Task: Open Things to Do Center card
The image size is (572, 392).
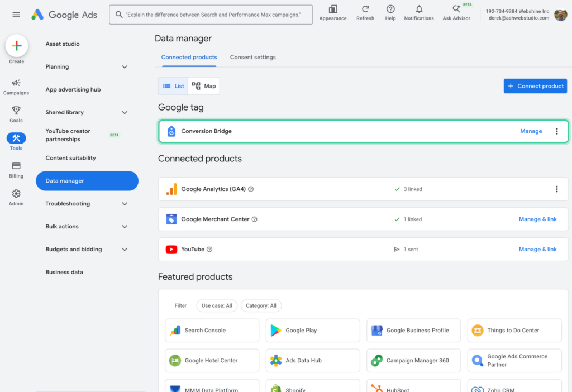Action: click(514, 331)
